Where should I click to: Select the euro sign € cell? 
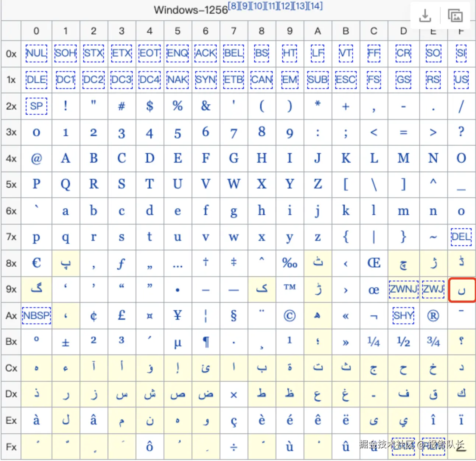36,263
